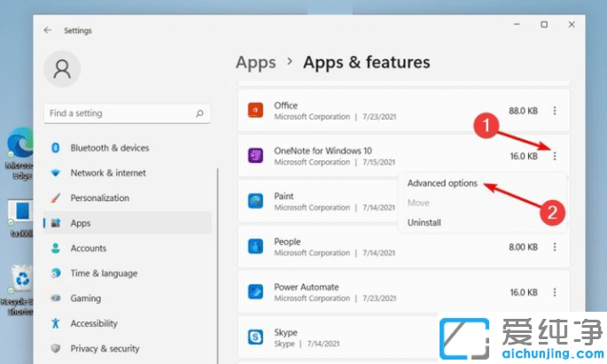607x364 pixels.
Task: Click the Skype app icon
Action: click(x=256, y=337)
